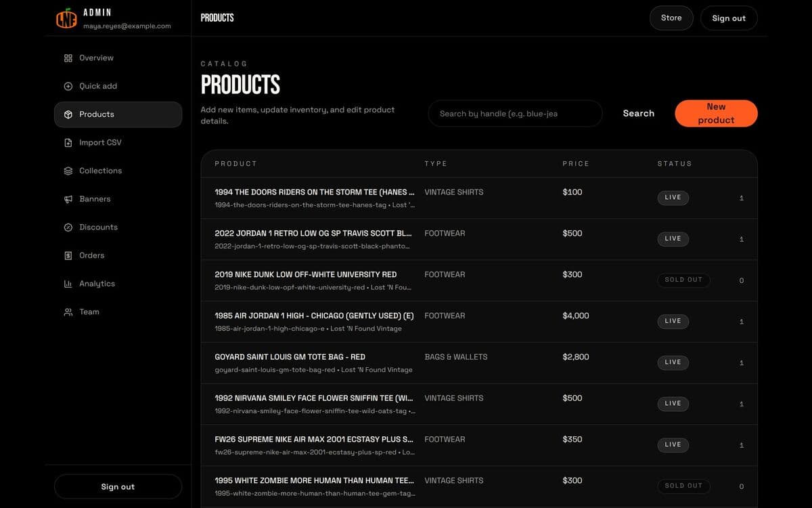The image size is (812, 508).
Task: Click the $2,800 price cell
Action: [576, 357]
